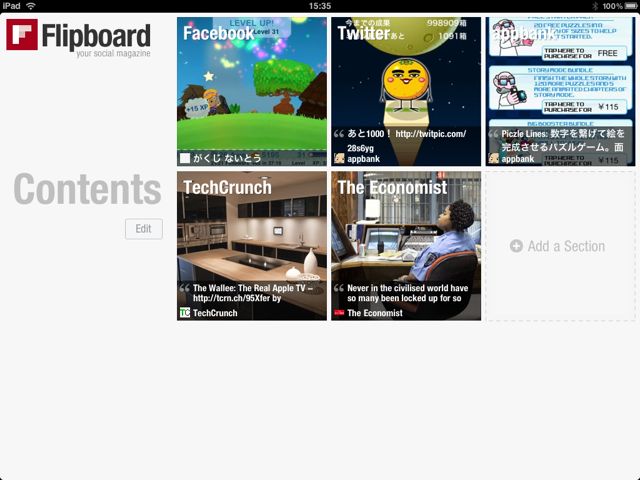Tap the Wi-Fi status icon
Image resolution: width=640 pixels, height=480 pixels.
point(31,6)
